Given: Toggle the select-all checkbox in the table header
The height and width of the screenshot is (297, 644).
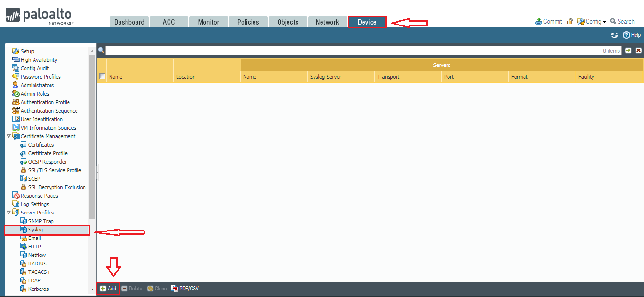Looking at the screenshot, I should coord(102,76).
